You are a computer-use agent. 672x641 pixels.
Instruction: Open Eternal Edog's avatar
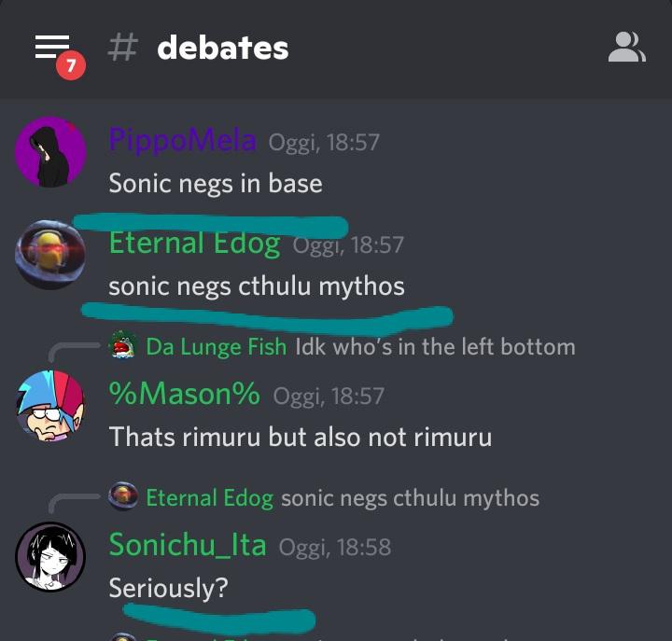click(50, 255)
